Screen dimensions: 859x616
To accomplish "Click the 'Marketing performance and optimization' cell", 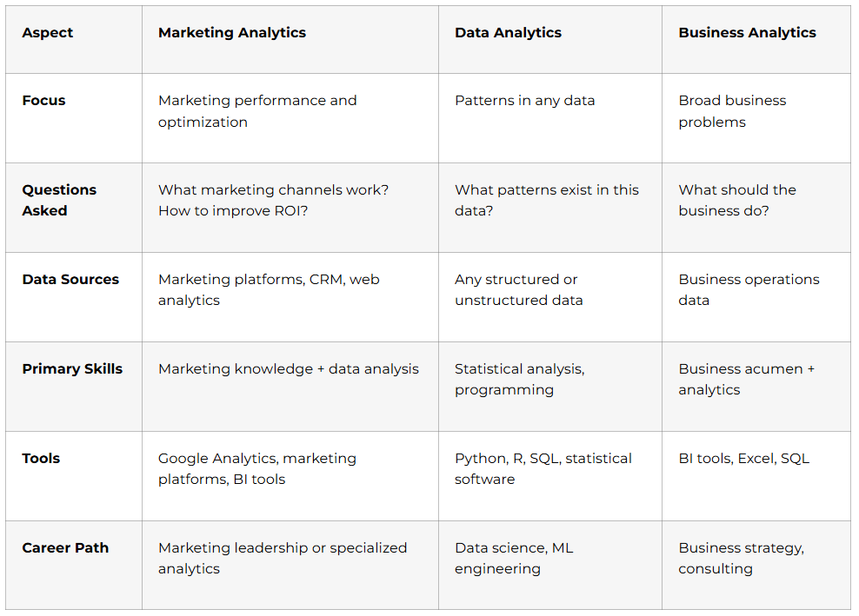I will [257, 111].
